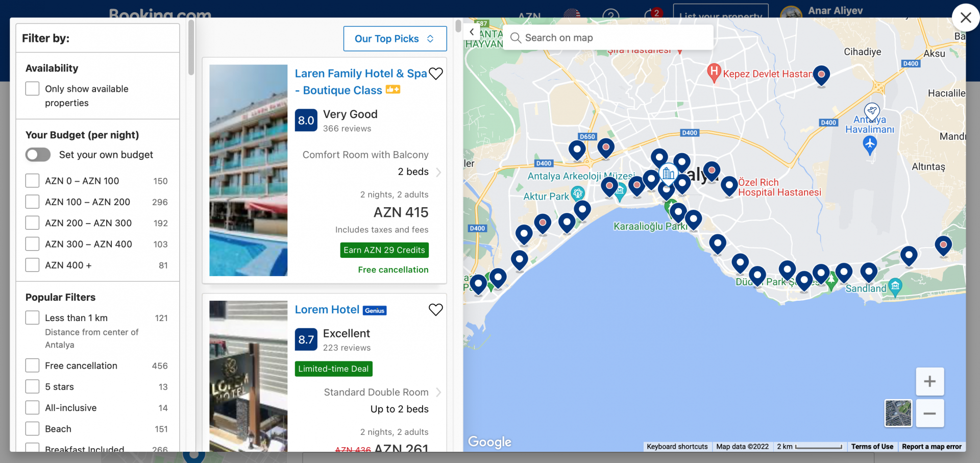The height and width of the screenshot is (463, 980).
Task: Click List your property button
Action: (721, 13)
